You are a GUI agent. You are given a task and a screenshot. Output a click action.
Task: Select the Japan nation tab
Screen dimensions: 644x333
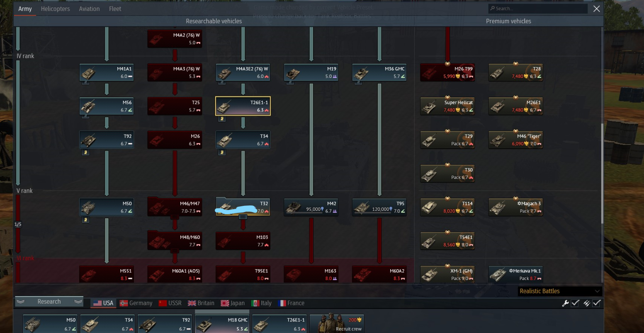[233, 303]
